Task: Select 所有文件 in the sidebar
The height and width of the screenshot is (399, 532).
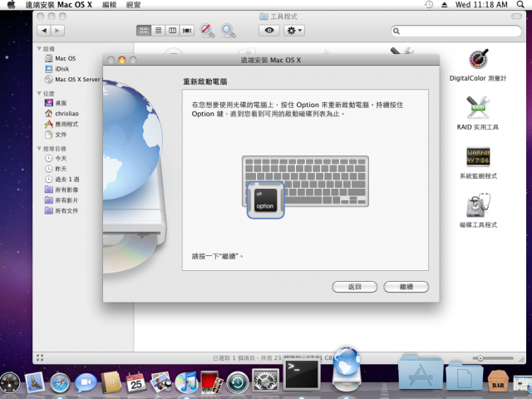Action: [62, 210]
